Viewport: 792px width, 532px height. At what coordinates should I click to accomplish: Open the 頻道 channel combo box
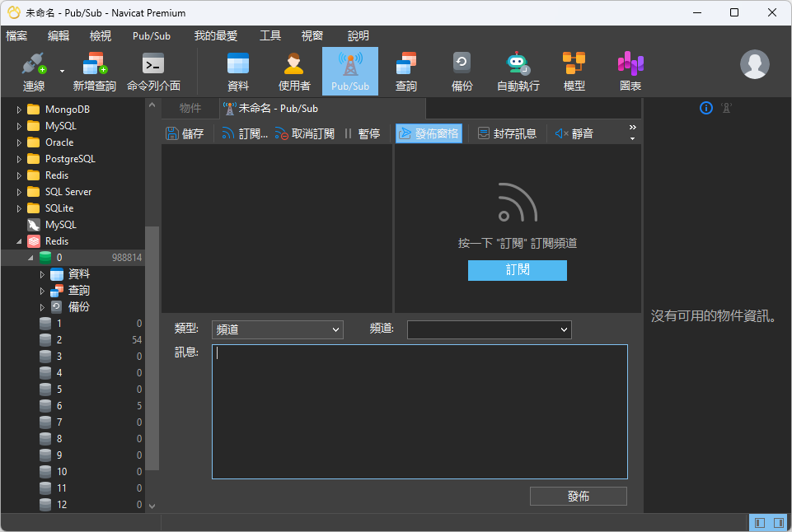[489, 329]
